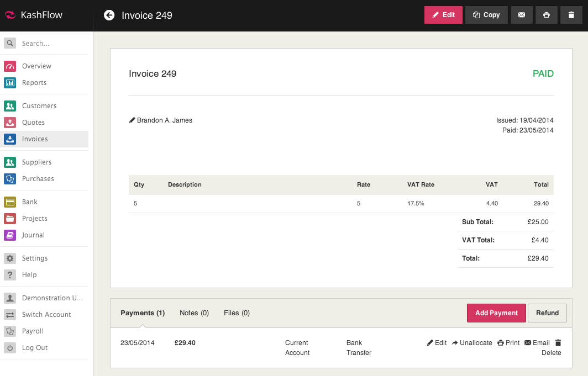Click the Refund button

pyautogui.click(x=547, y=313)
